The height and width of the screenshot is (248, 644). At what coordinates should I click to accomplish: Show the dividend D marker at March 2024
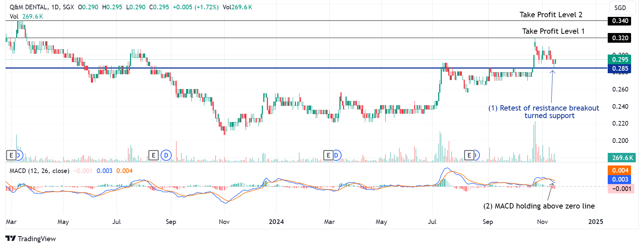(337, 155)
